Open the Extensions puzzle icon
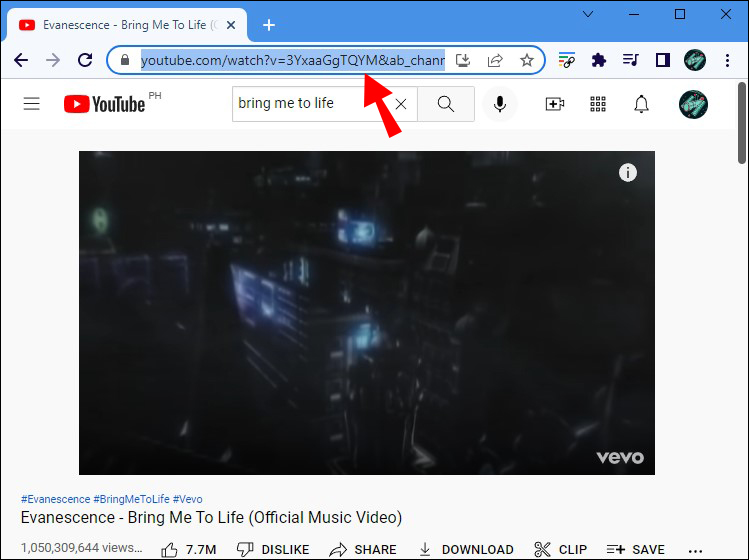The height and width of the screenshot is (560, 749). (599, 60)
